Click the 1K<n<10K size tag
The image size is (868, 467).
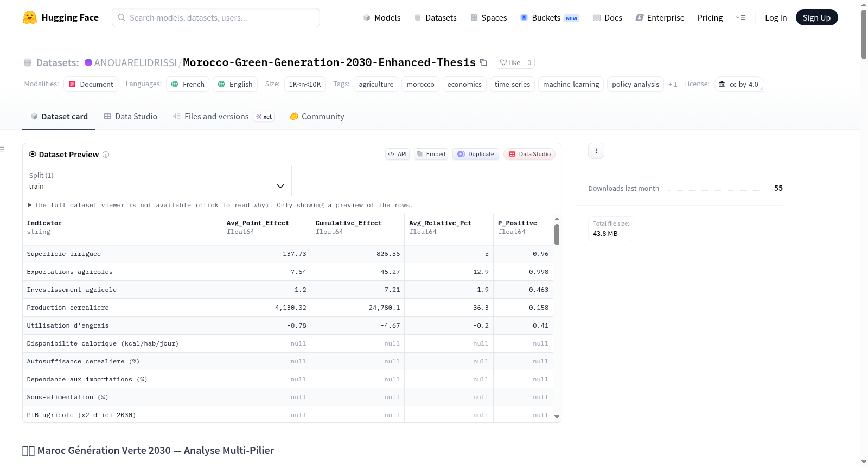point(305,84)
